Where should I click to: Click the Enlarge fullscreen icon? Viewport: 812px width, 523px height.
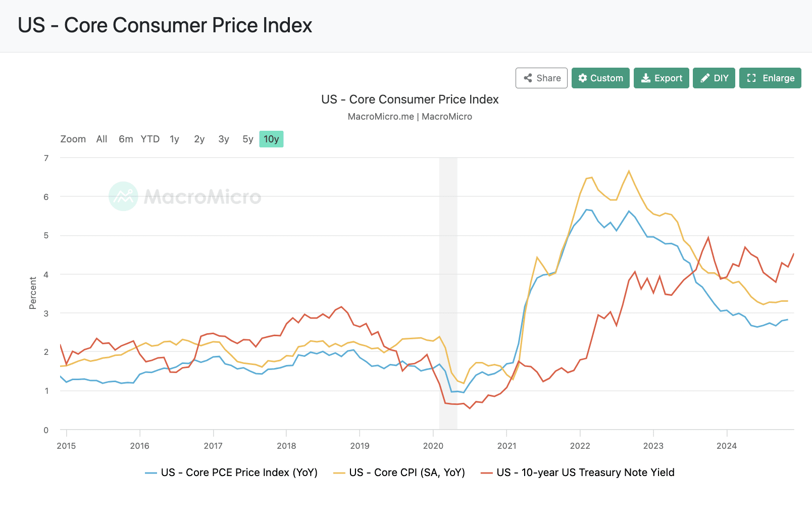click(x=751, y=78)
